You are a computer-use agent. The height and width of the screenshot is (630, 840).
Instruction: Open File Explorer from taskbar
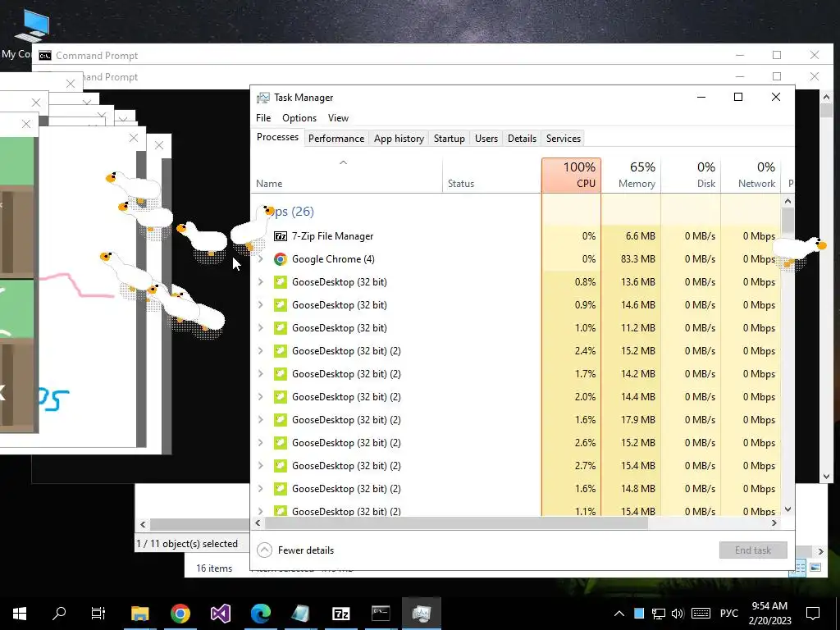pos(139,614)
